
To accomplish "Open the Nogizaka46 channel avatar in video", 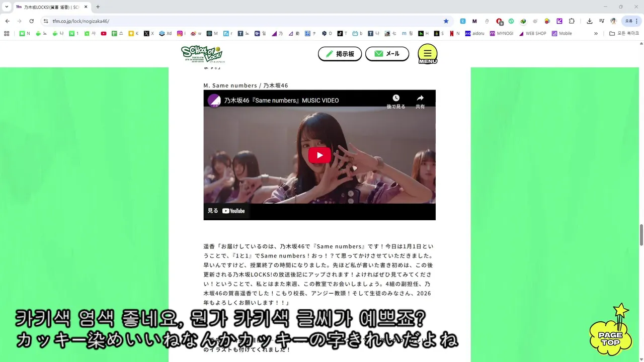I will click(214, 100).
